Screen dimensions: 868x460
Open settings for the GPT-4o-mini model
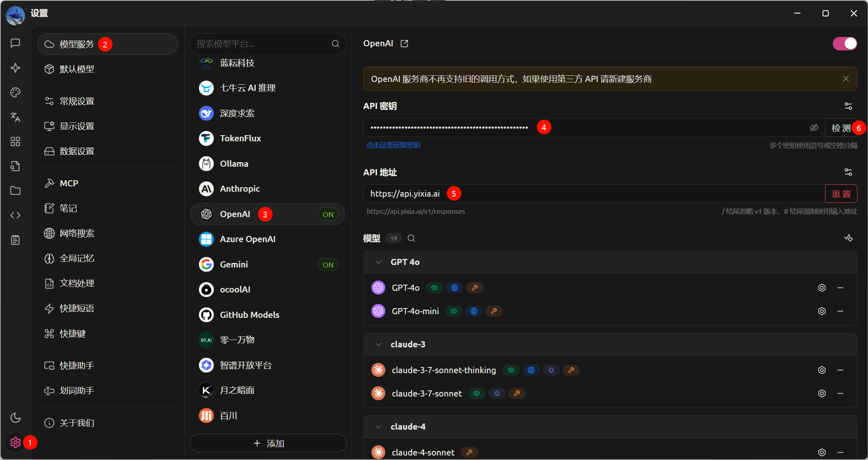point(822,311)
